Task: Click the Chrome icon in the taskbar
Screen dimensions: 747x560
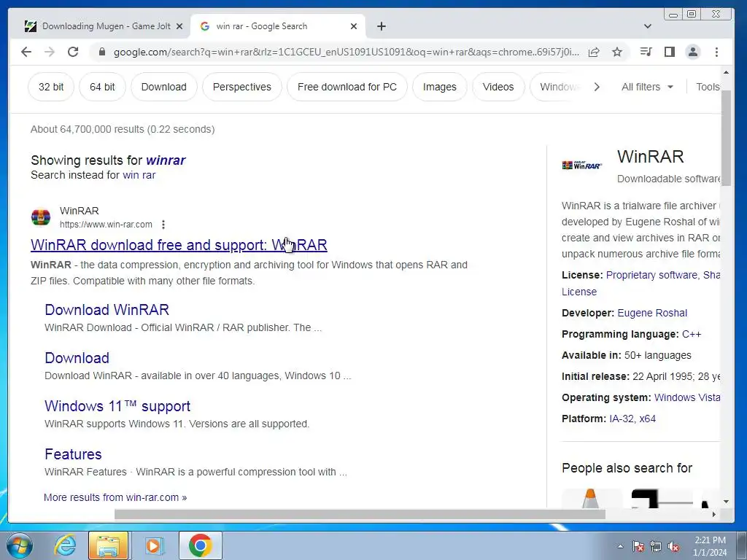Action: [200, 545]
